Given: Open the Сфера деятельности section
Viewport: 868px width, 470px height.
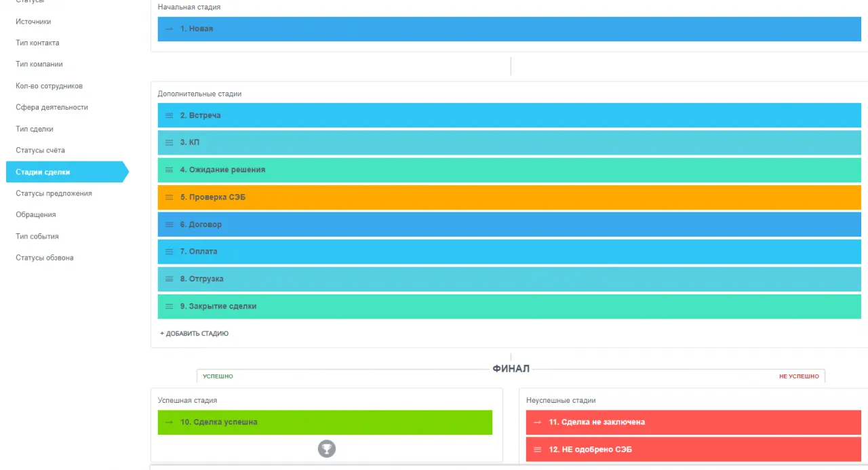Looking at the screenshot, I should coord(52,107).
